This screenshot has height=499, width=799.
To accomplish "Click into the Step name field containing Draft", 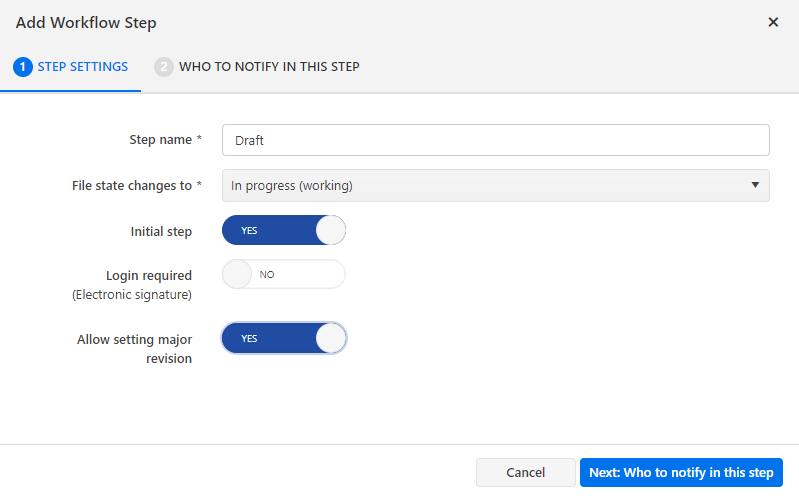I will click(x=495, y=140).
